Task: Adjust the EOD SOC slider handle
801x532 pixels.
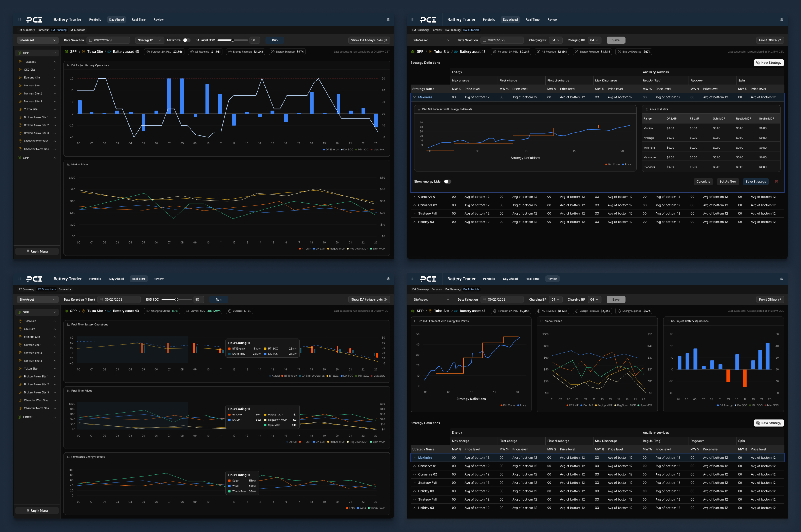Action: click(x=176, y=300)
